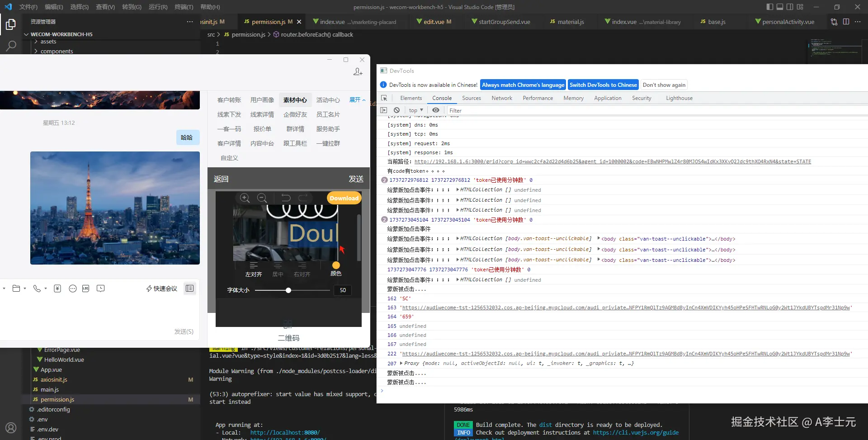Click Switch DevTools to Chinese

point(603,85)
